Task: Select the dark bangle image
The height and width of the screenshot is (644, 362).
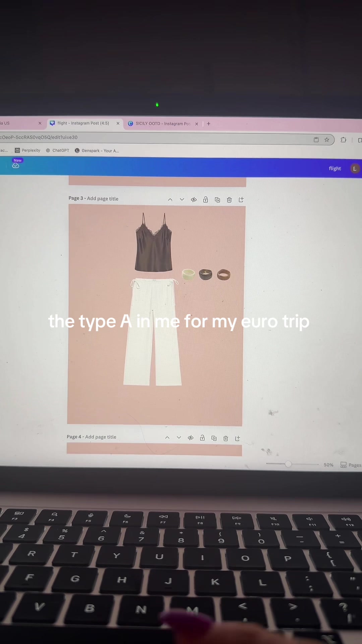Action: pos(205,274)
